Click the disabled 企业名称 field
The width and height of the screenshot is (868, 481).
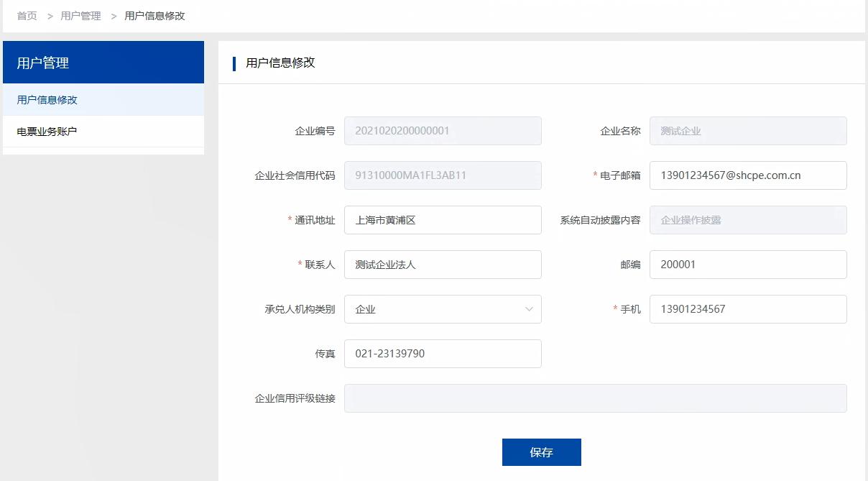tap(747, 130)
